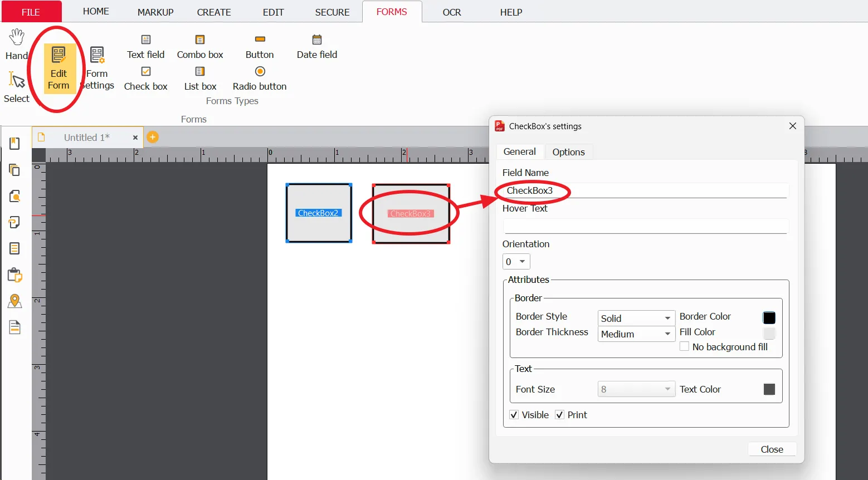The image size is (868, 480).
Task: Toggle the Visible checkbox
Action: click(x=514, y=415)
